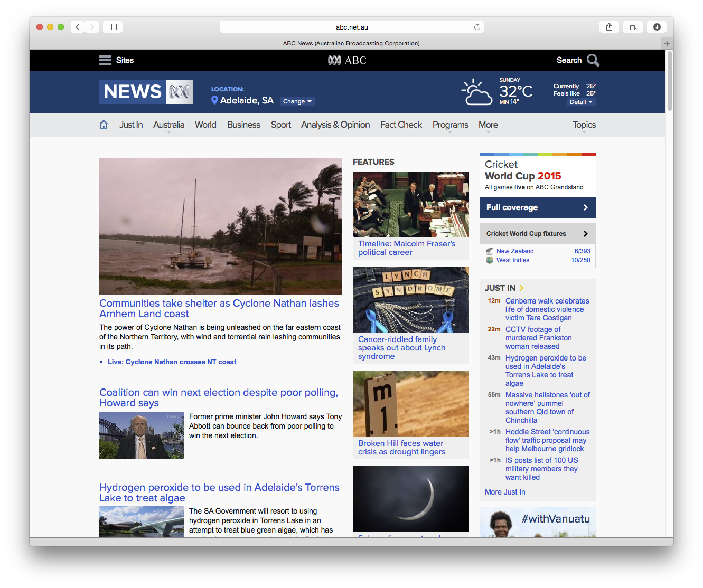Click the Search magnifying glass icon
703x588 pixels.
(593, 60)
